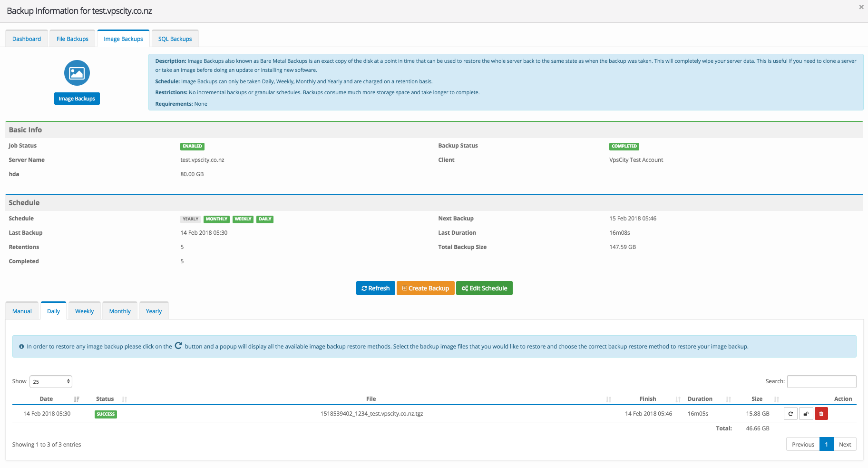Click the orange Create Backup button
Screen dimensions: 868x468
[x=425, y=288]
